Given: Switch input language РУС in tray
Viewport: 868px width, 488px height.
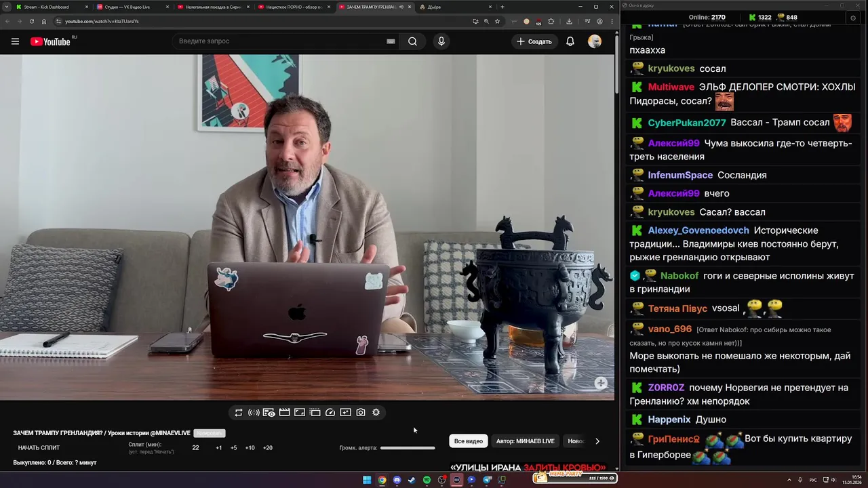Looking at the screenshot, I should point(813,480).
